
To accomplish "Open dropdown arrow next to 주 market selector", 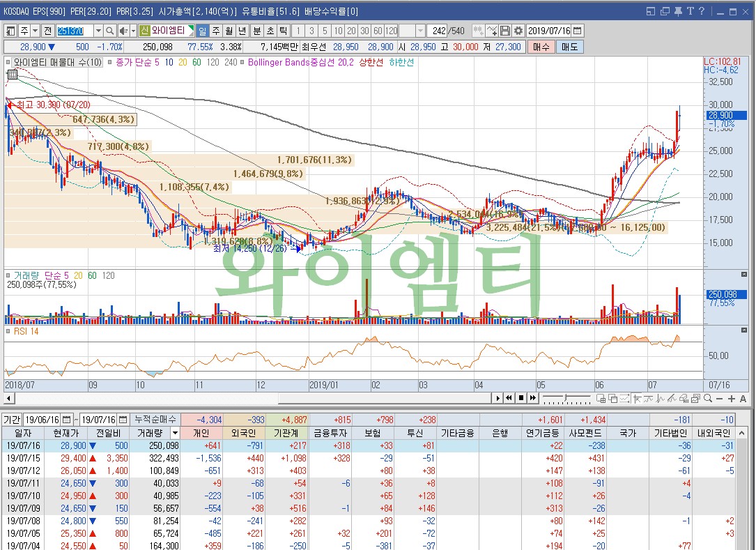I will [36, 31].
